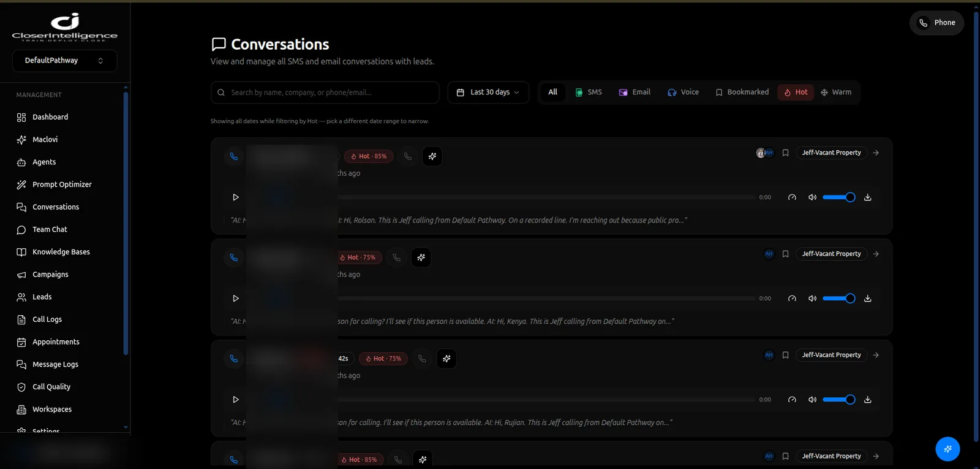Open the Last 30 days date range dropdown

(488, 93)
